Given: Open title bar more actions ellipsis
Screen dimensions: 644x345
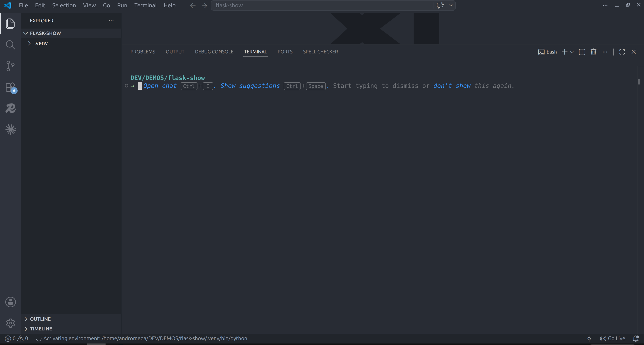Looking at the screenshot, I should [605, 5].
